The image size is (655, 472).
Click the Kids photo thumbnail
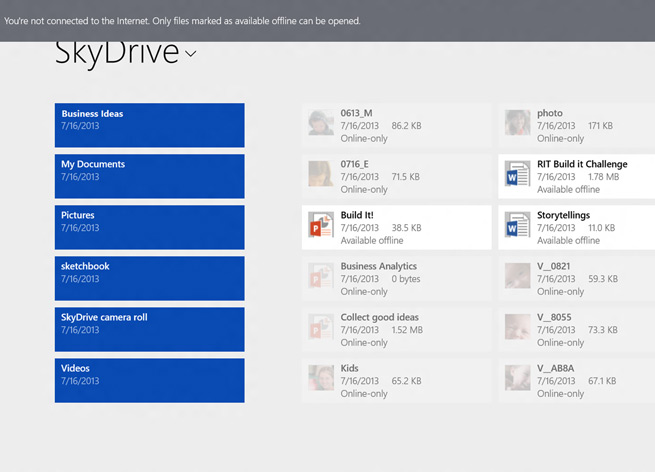[x=321, y=377]
